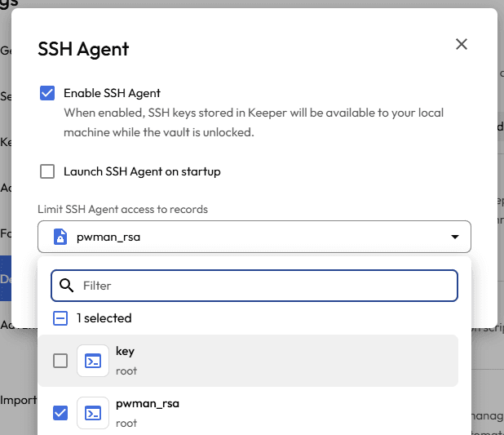Collapse the records dropdown using its arrow
The image size is (504, 435).
(453, 237)
